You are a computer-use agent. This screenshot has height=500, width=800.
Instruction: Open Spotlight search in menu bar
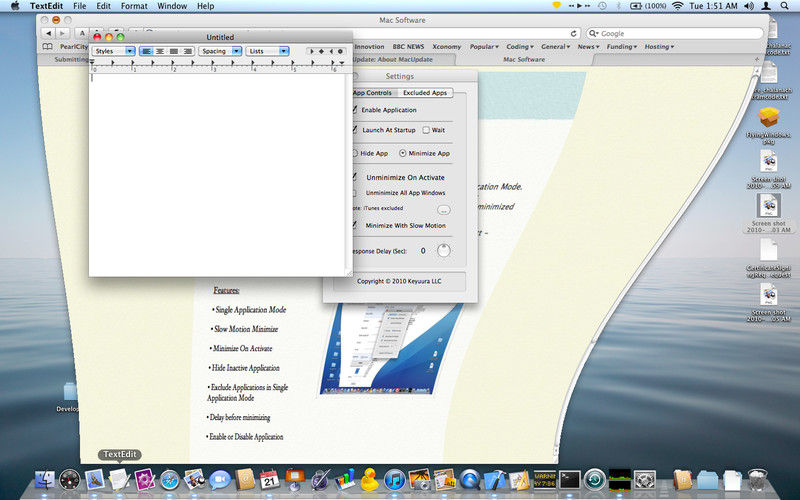(784, 6)
